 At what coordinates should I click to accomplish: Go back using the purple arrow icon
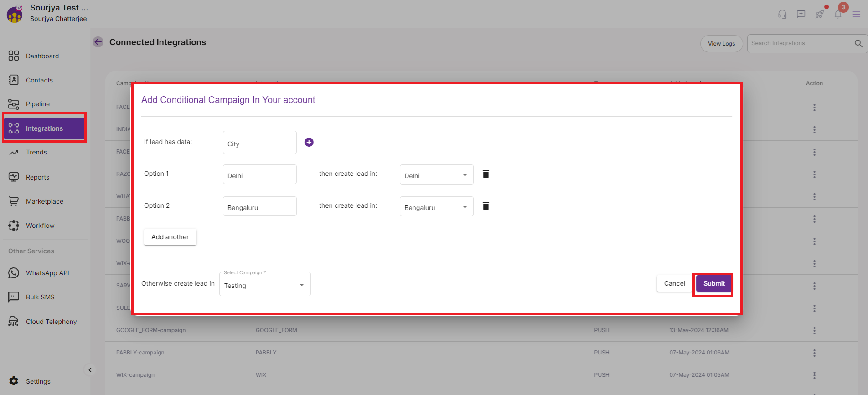coord(98,42)
